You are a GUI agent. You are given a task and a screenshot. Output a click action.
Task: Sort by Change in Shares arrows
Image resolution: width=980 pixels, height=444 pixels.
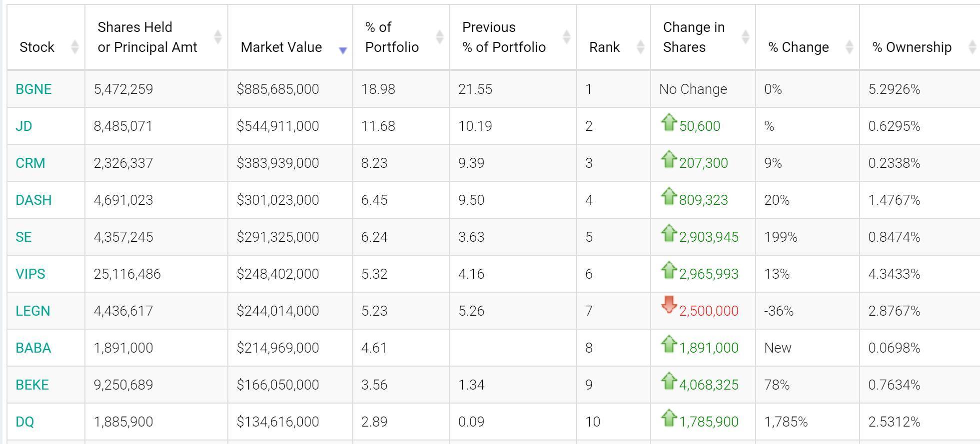coord(745,37)
